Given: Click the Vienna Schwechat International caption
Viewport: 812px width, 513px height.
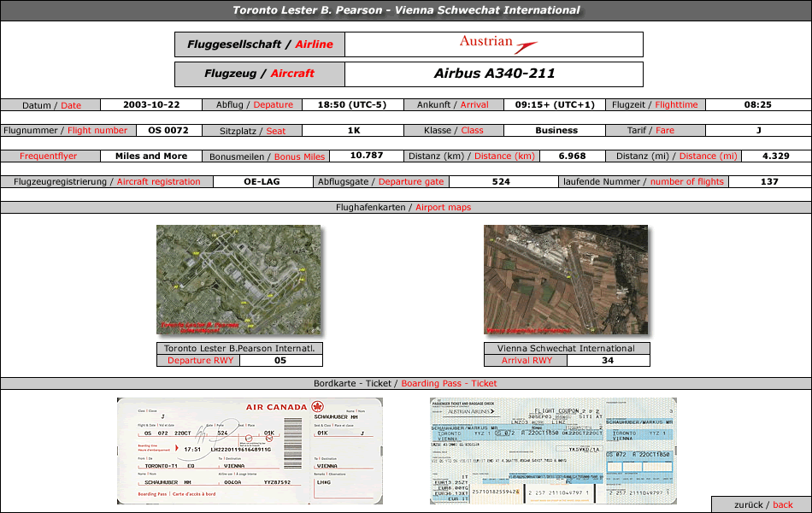Looking at the screenshot, I should [x=566, y=348].
